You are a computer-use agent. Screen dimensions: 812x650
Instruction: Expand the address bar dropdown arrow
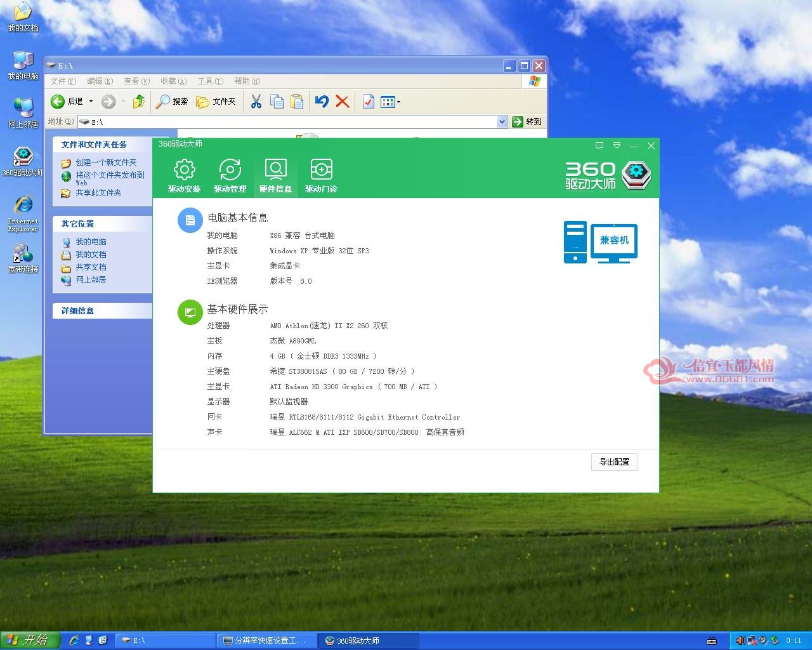(502, 121)
